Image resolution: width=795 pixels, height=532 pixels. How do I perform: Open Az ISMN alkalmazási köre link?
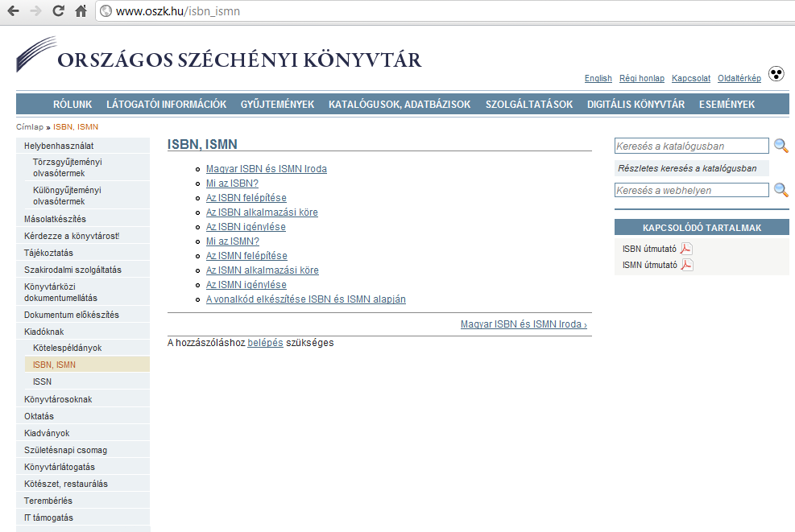coord(262,270)
